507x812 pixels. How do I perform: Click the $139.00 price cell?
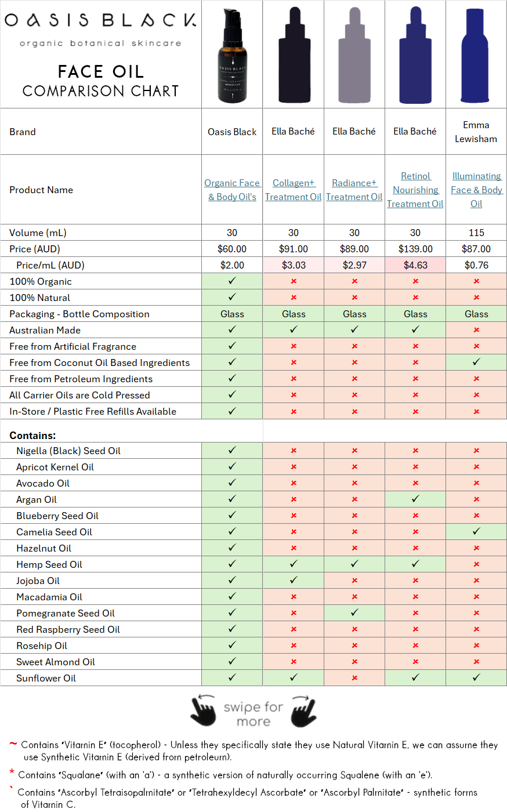[415, 249]
